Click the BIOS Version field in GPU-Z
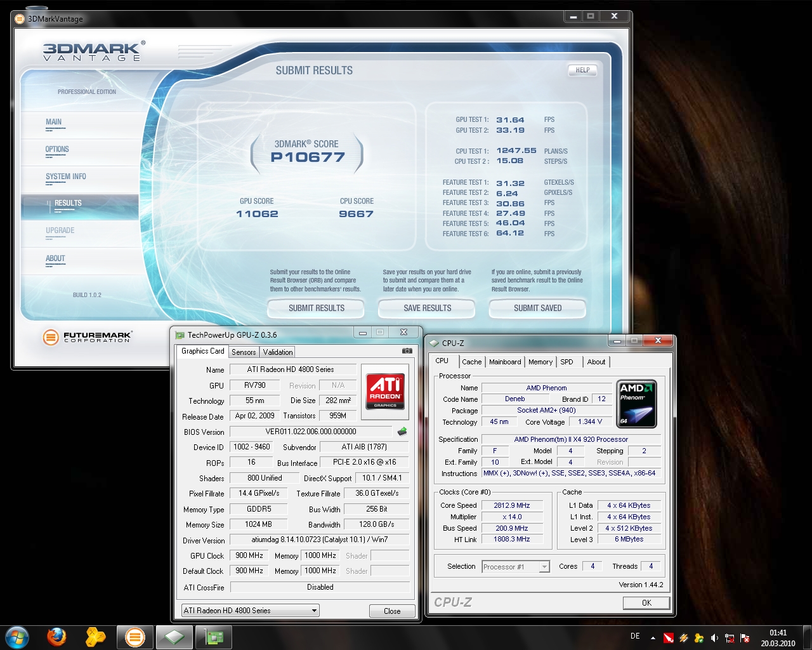 311,432
